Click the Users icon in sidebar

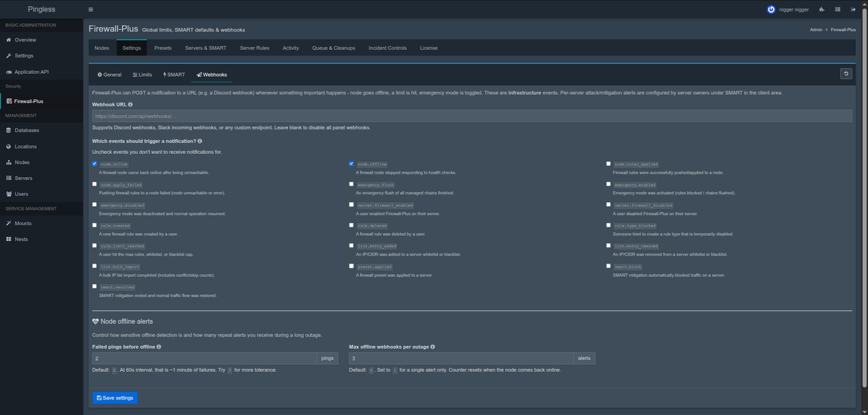(9, 194)
